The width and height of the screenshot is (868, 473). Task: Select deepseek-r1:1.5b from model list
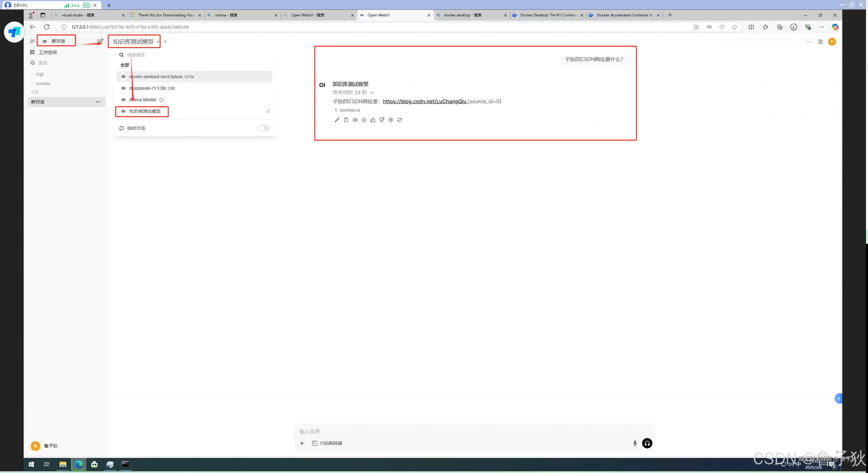[x=152, y=88]
